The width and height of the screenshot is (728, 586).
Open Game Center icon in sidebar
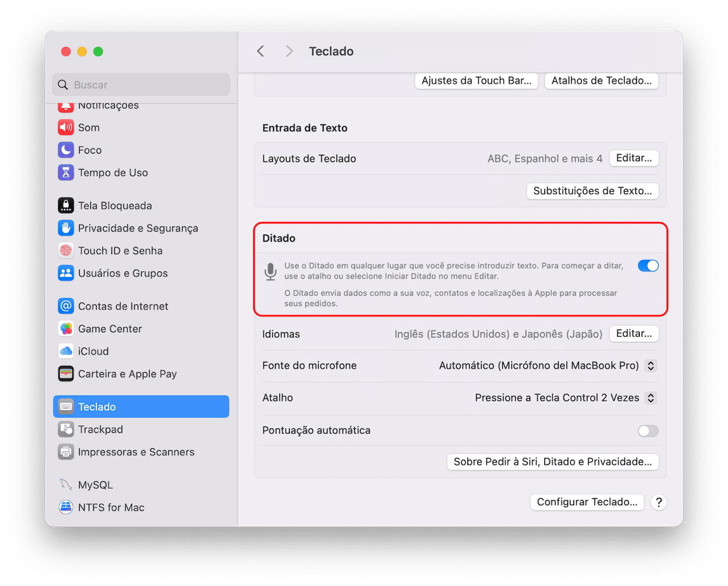(x=66, y=328)
